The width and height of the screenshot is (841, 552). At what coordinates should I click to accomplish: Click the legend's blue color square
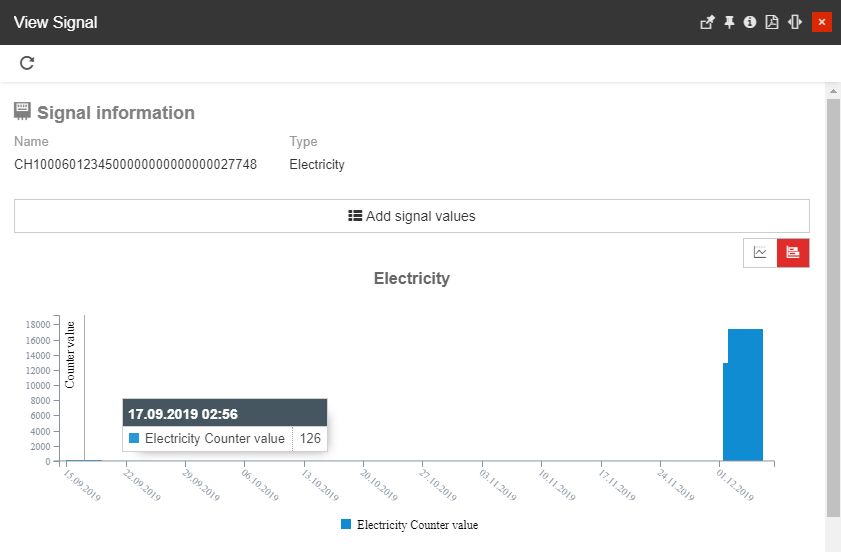pos(346,524)
